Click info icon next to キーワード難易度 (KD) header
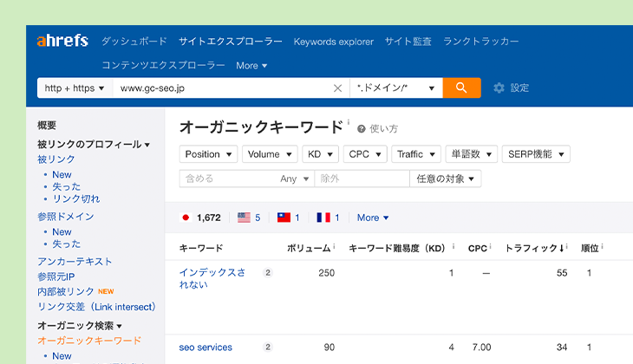The height and width of the screenshot is (364, 633). (454, 246)
